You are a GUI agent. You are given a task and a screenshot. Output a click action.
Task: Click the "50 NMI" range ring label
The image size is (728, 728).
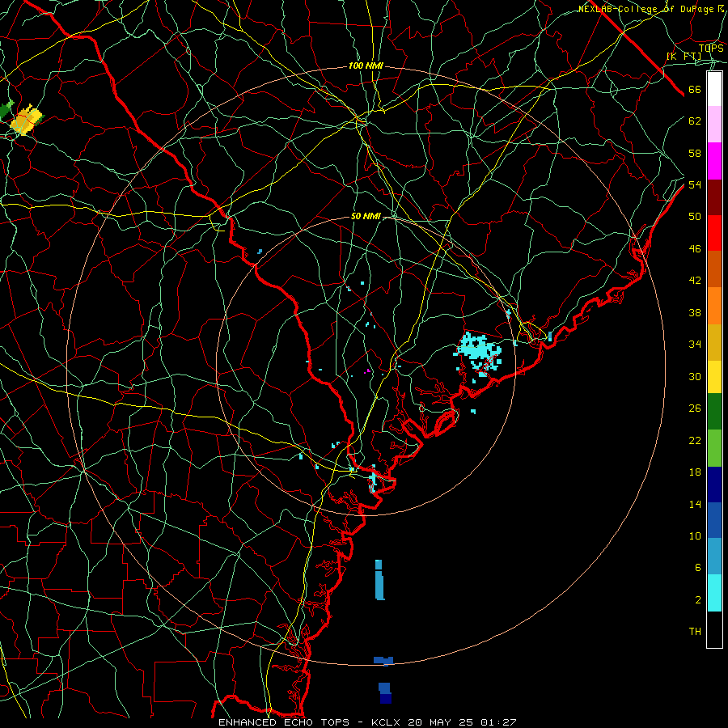click(x=366, y=216)
